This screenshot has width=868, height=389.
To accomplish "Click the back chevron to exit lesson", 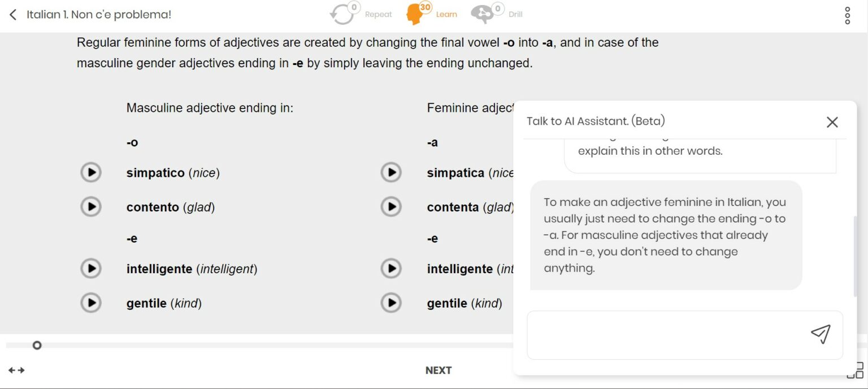I will tap(12, 14).
